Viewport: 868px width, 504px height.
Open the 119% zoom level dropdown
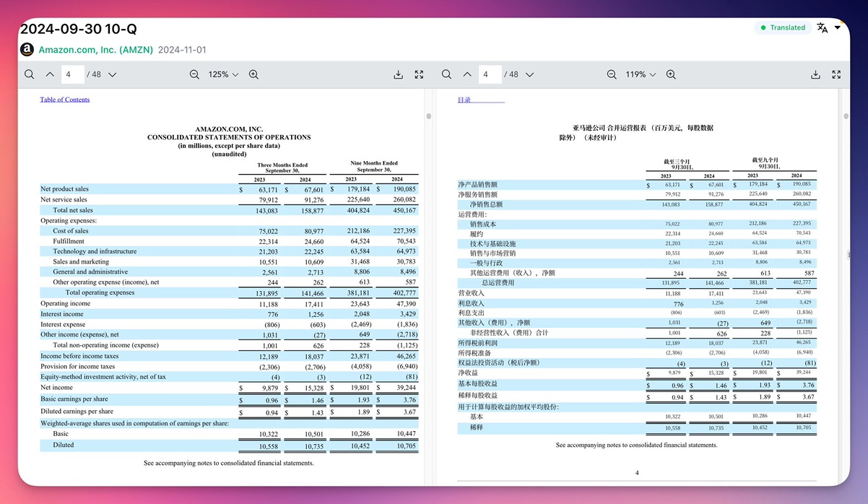(641, 74)
